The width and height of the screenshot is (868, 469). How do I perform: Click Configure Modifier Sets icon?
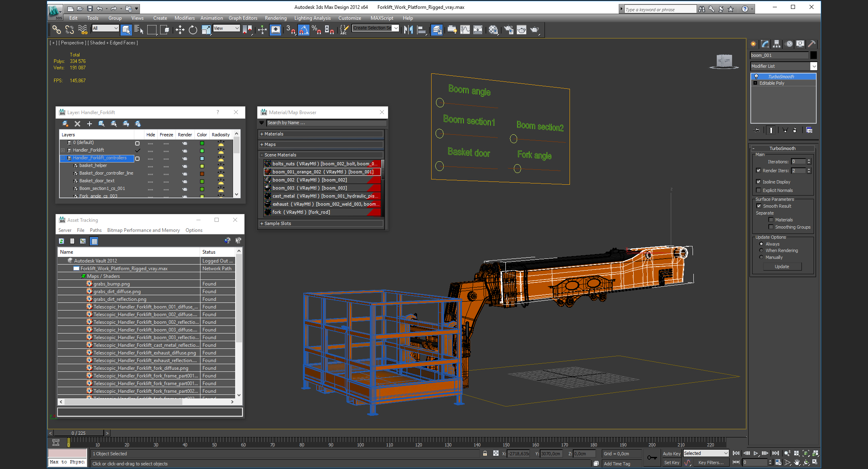pos(809,130)
